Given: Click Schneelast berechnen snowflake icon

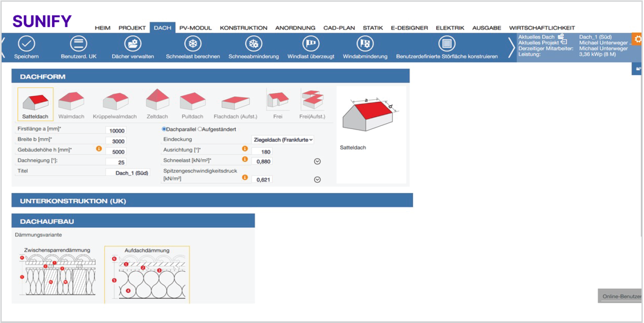Looking at the screenshot, I should 193,43.
